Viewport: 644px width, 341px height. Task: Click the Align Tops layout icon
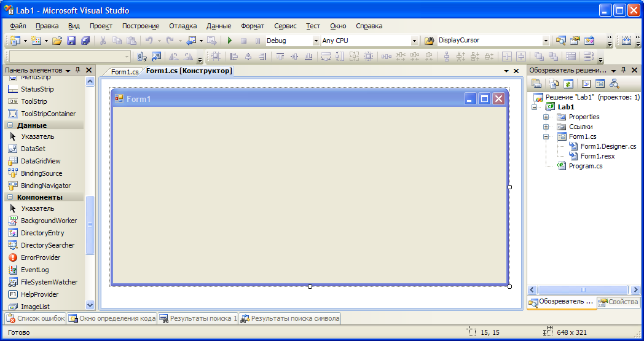[x=280, y=57]
